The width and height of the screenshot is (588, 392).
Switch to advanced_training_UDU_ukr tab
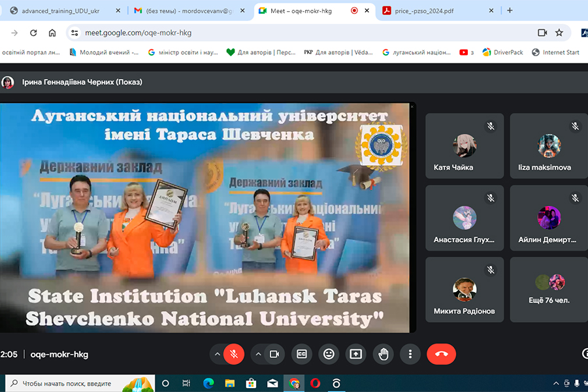point(60,11)
